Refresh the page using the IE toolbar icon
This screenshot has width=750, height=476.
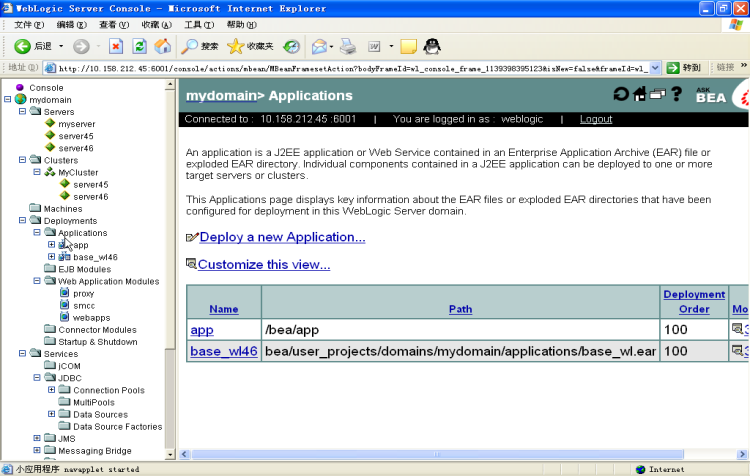[x=139, y=46]
